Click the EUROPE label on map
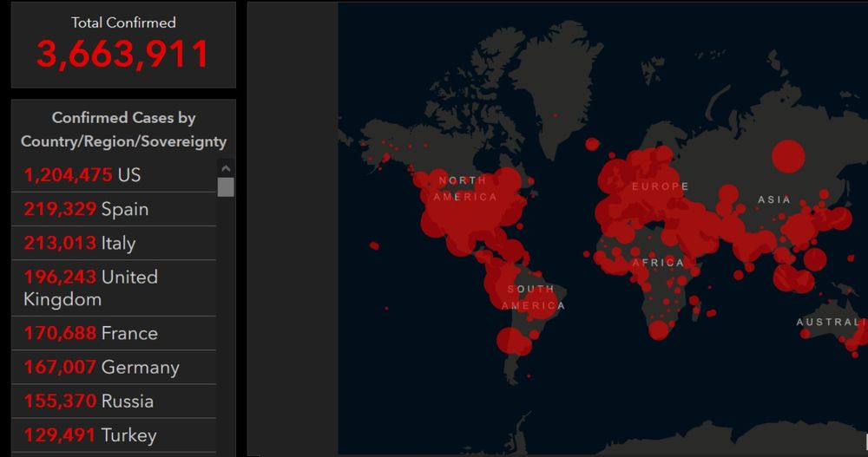This screenshot has height=457, width=868. coord(661,186)
